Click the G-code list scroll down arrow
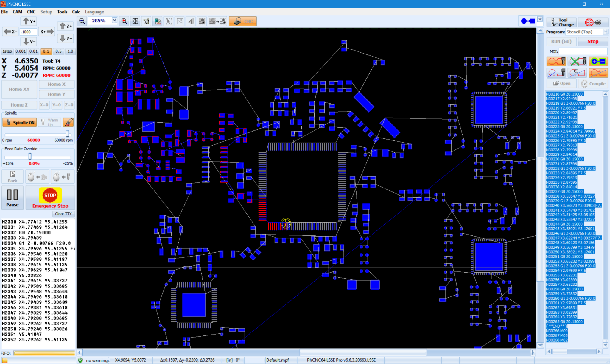The width and height of the screenshot is (610, 364). pos(605,345)
